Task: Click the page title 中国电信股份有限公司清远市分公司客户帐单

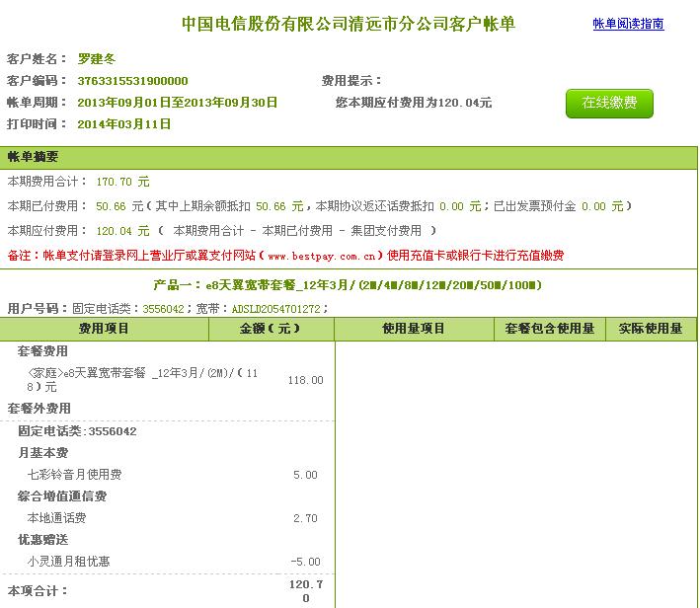Action: (349, 24)
